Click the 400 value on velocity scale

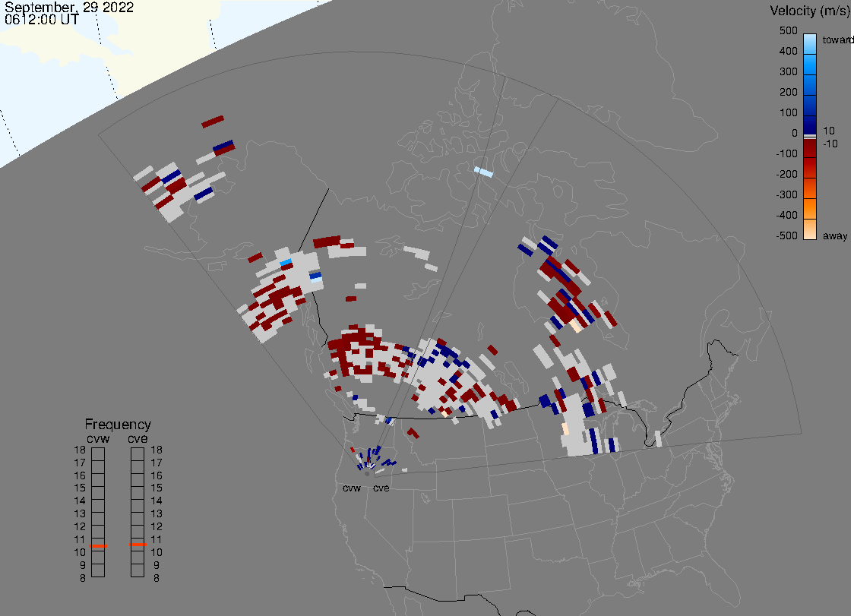coord(788,51)
